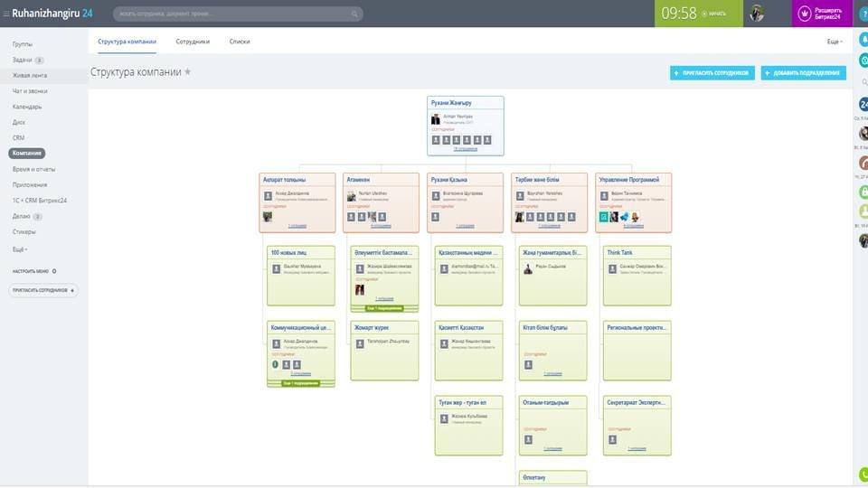
Task: Open the Списки tab
Action: (240, 42)
